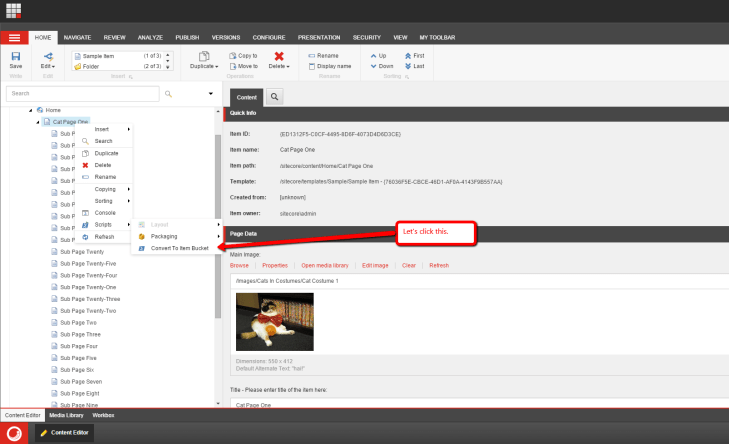Save the item with the Save icon
Image resolution: width=729 pixels, height=444 pixels.
click(x=16, y=56)
